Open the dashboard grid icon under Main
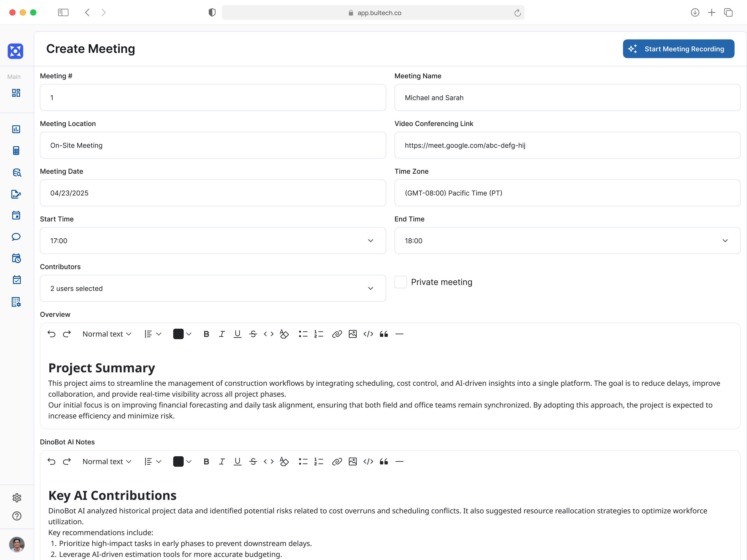Screen dimensions: 747x560 pos(16,93)
